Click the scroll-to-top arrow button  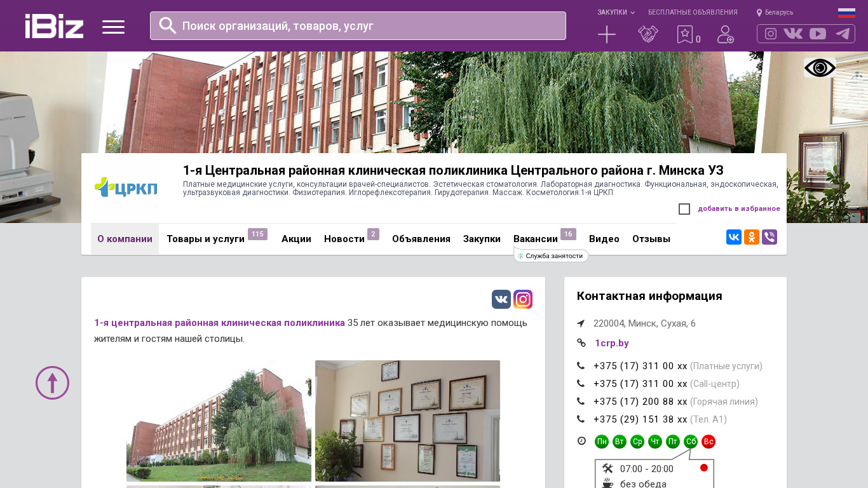52,383
